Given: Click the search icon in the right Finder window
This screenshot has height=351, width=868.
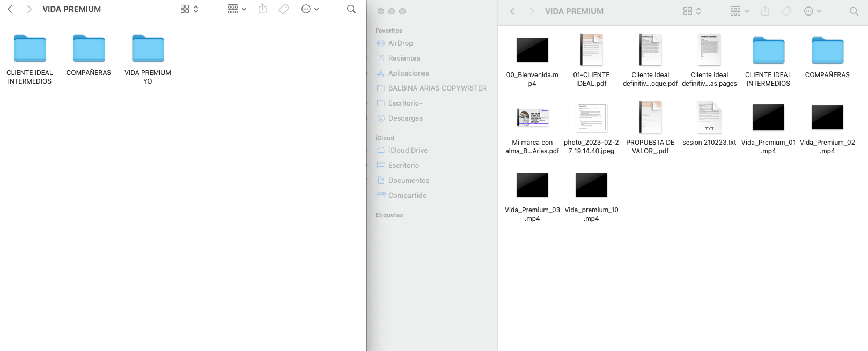Looking at the screenshot, I should (x=854, y=11).
